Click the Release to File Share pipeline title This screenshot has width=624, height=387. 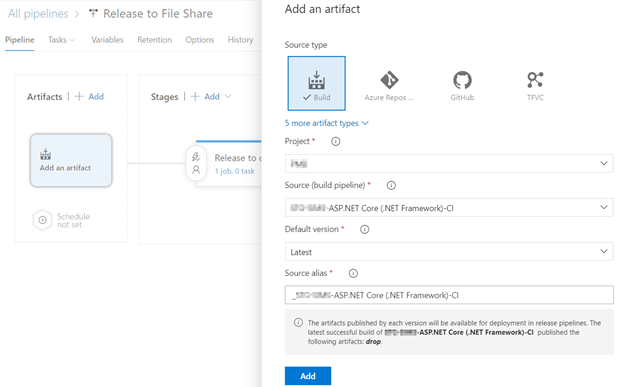158,14
